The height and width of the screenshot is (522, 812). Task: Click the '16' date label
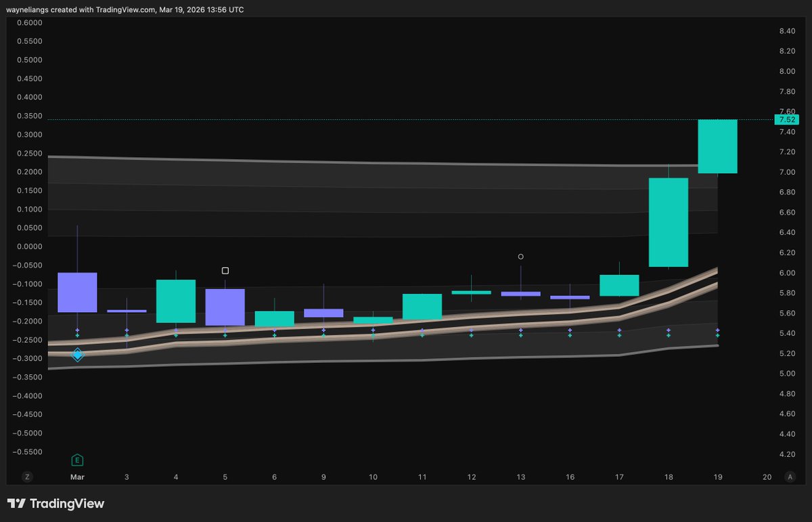570,477
